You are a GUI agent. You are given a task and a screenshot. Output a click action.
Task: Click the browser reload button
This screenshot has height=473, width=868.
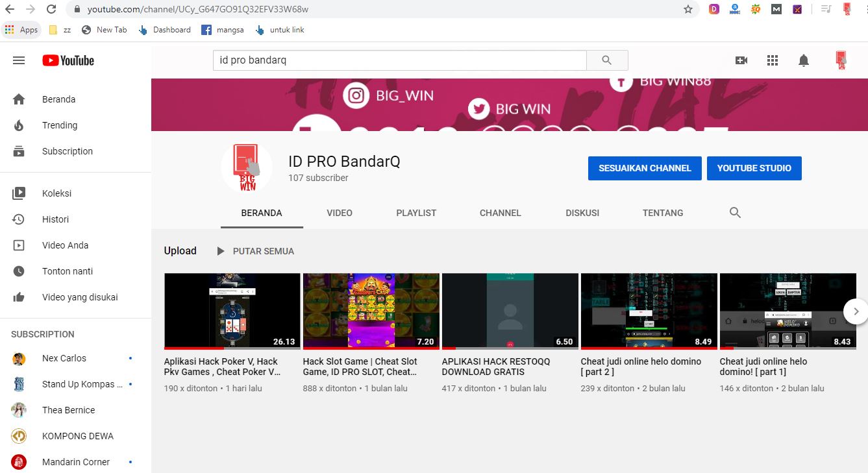tap(51, 9)
